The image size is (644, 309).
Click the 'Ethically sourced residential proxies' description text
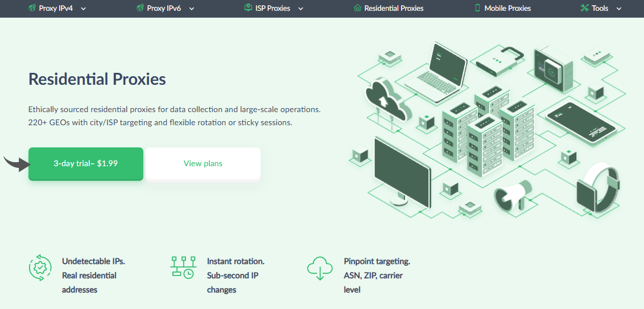[174, 110]
